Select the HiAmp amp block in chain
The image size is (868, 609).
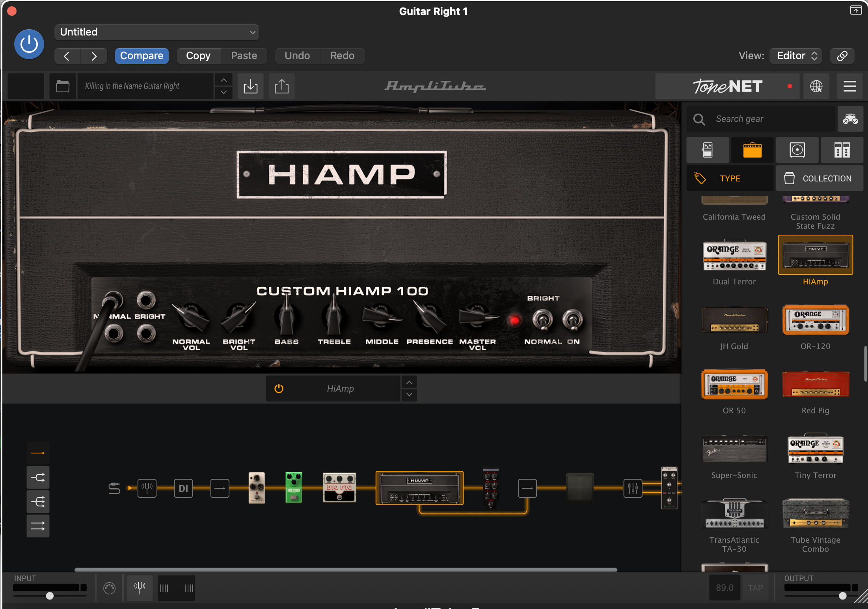coord(419,488)
